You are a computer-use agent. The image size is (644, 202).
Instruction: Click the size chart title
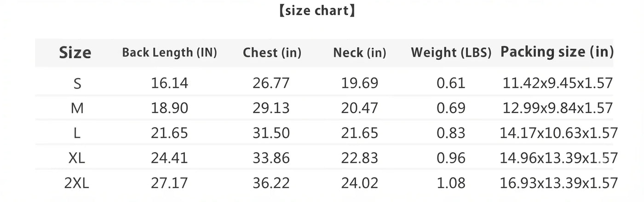[x=317, y=11]
